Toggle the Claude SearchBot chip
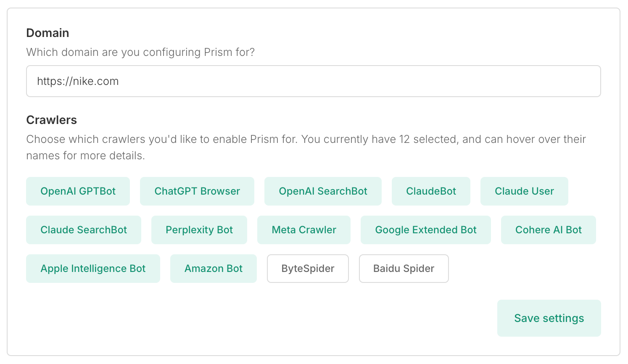Image resolution: width=628 pixels, height=364 pixels. tap(83, 230)
